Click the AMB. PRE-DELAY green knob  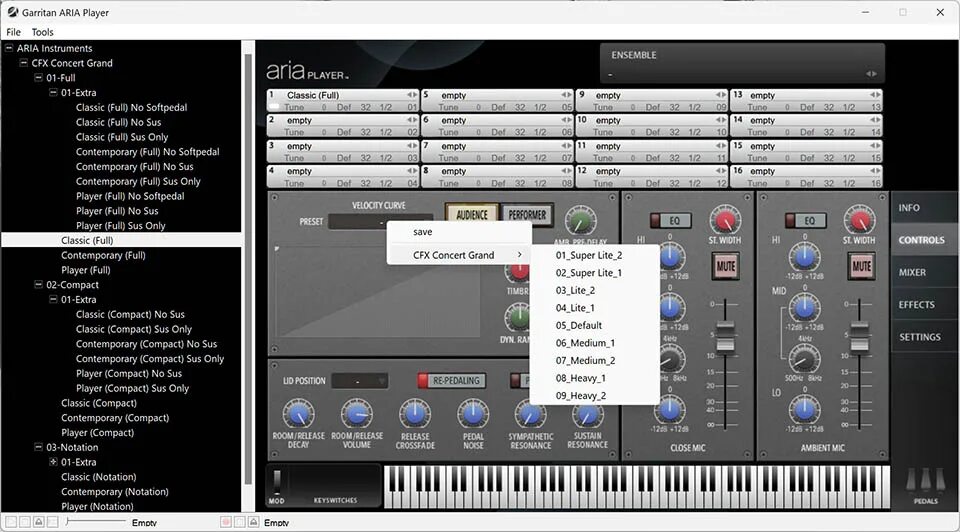point(580,221)
